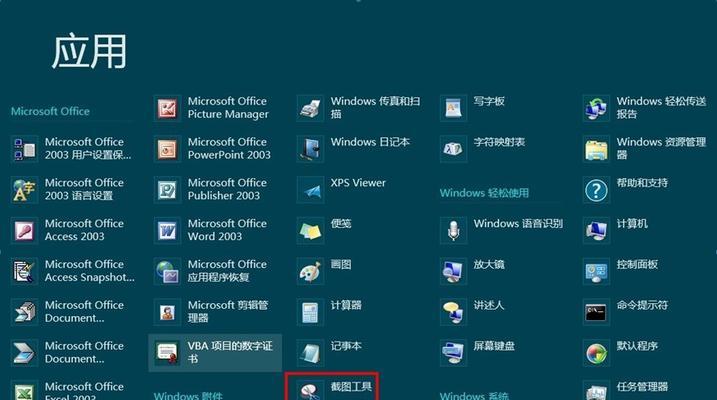Screen dimensions: 717x400
Task: Open Microsoft Office 应用程序恢复
Action: (x=214, y=271)
